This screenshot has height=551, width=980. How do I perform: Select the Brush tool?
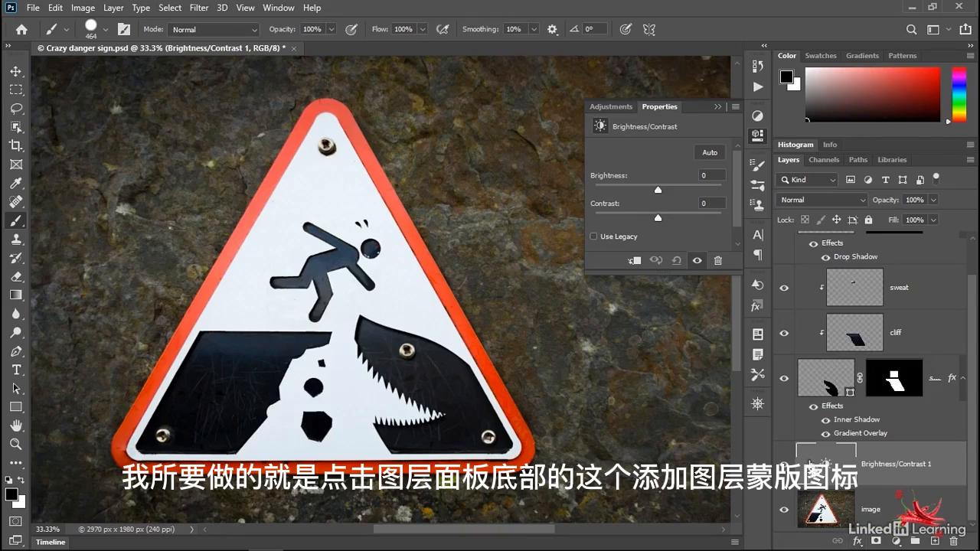[x=16, y=220]
